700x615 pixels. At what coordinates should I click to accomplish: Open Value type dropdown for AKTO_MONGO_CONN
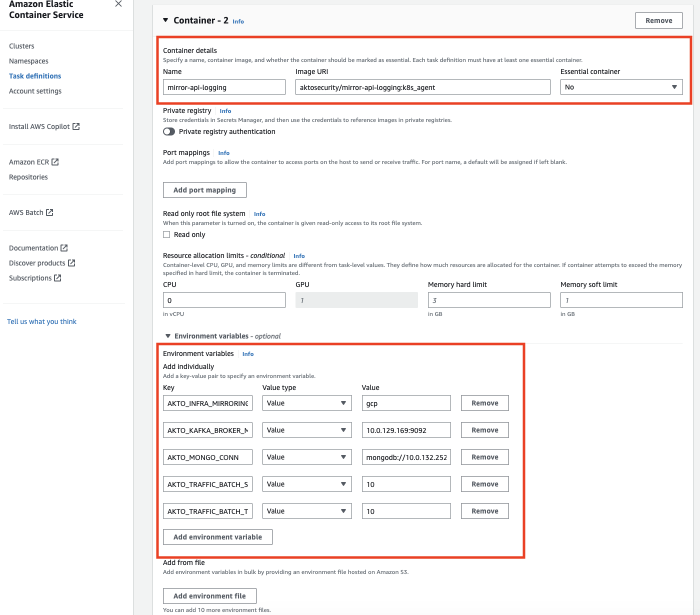coord(306,457)
